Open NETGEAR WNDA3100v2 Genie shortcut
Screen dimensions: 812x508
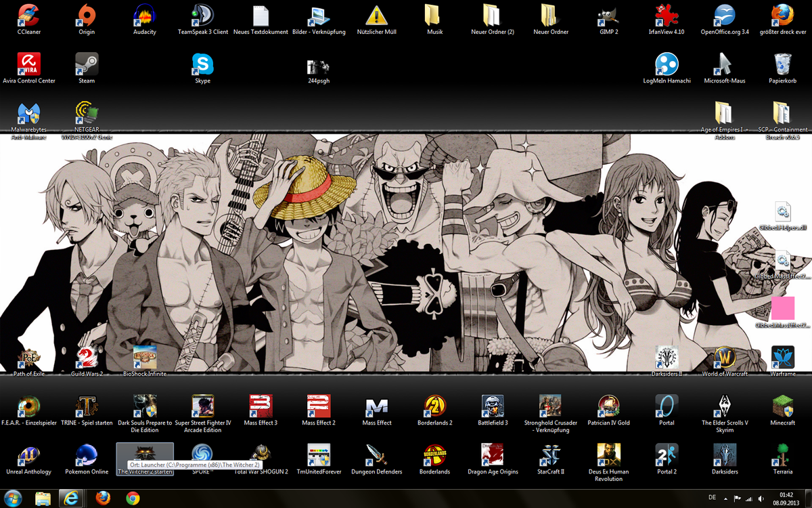tap(87, 112)
